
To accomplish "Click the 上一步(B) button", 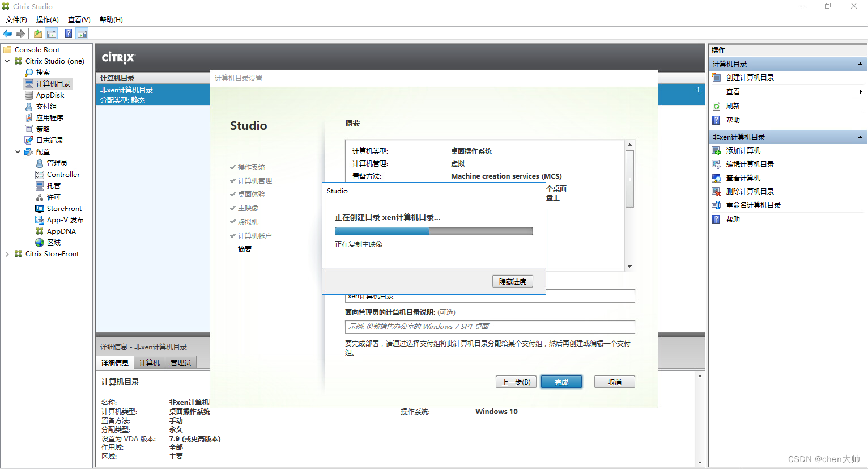I will click(516, 382).
